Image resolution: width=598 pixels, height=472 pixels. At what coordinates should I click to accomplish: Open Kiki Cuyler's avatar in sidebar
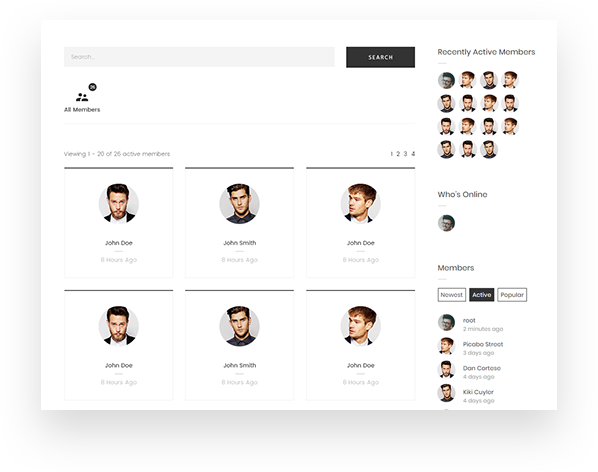click(446, 393)
